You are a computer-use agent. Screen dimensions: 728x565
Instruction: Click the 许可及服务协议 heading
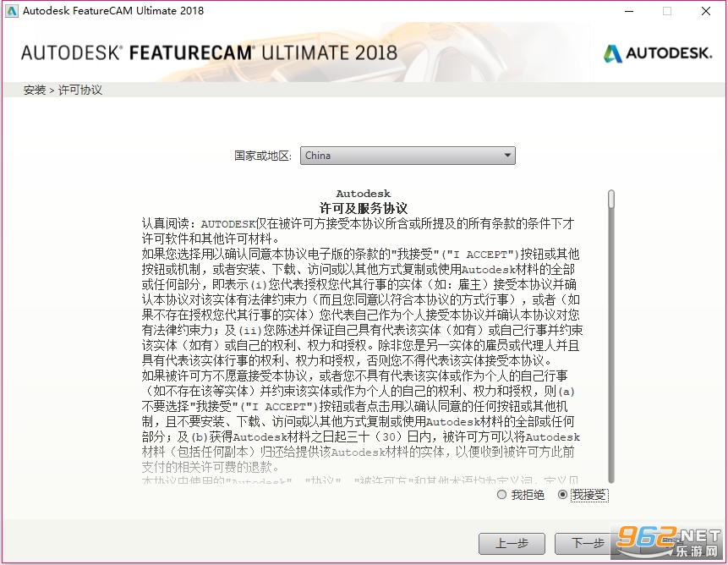pos(364,208)
